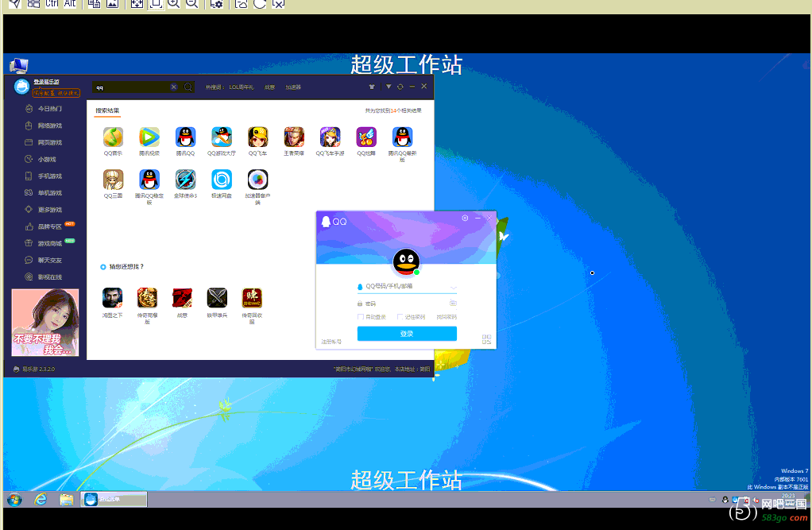The height and width of the screenshot is (530, 812).
Task: Click the blue 登录 button in QQ
Action: coord(407,334)
